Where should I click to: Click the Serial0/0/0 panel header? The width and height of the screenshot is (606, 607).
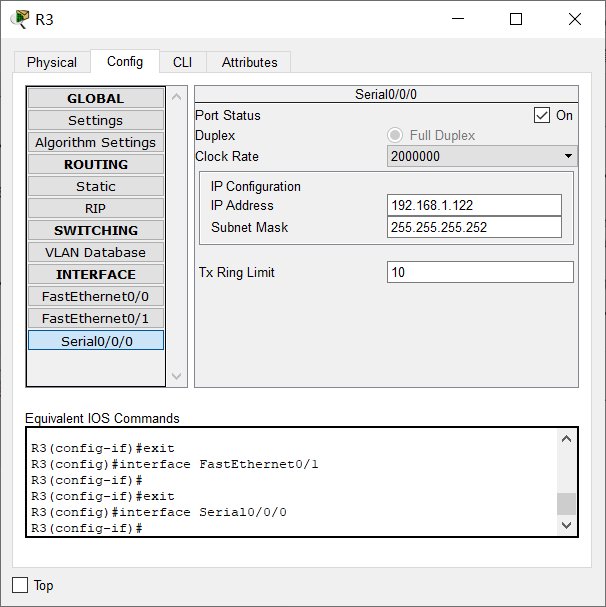pos(386,94)
